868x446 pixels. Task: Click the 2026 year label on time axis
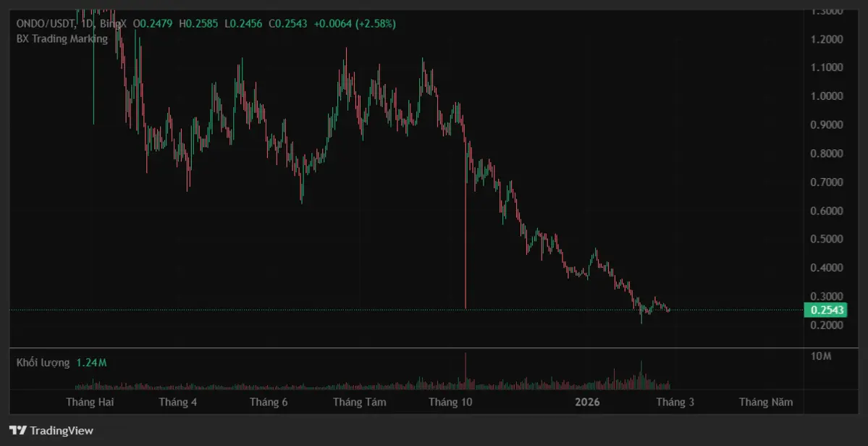click(588, 402)
